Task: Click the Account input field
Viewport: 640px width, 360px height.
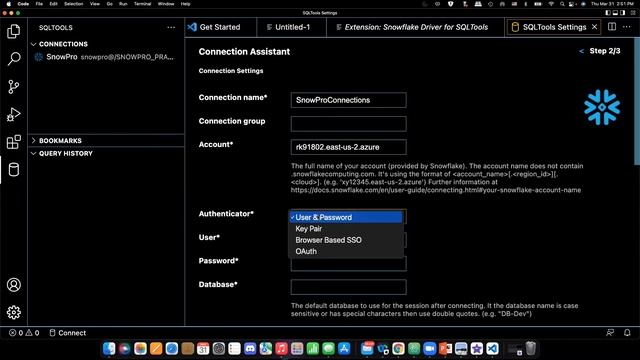Action: click(349, 147)
